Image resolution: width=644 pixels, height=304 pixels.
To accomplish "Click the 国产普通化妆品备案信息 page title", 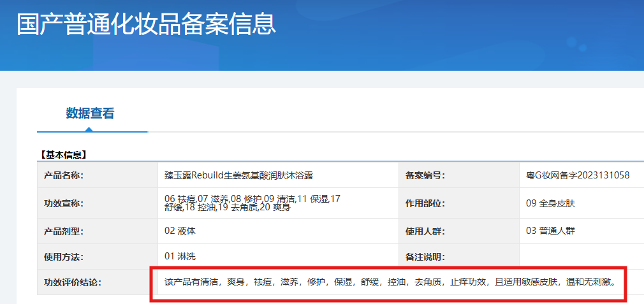I will point(146,24).
